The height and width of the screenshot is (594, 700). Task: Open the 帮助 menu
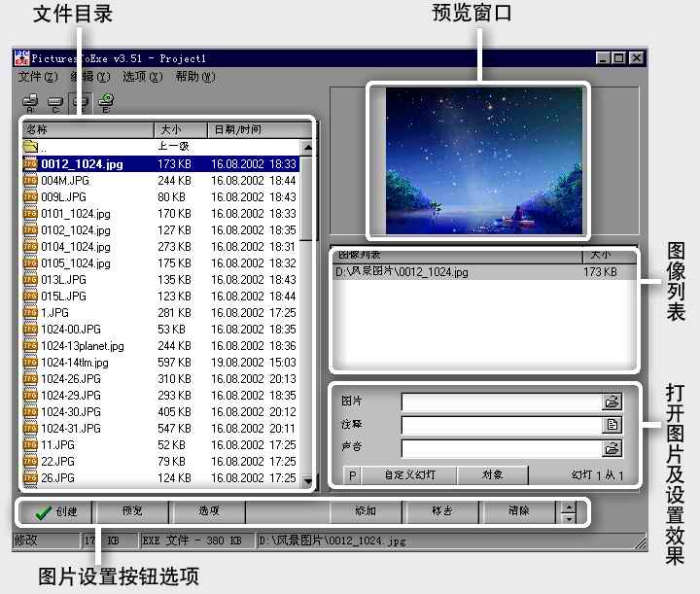195,77
